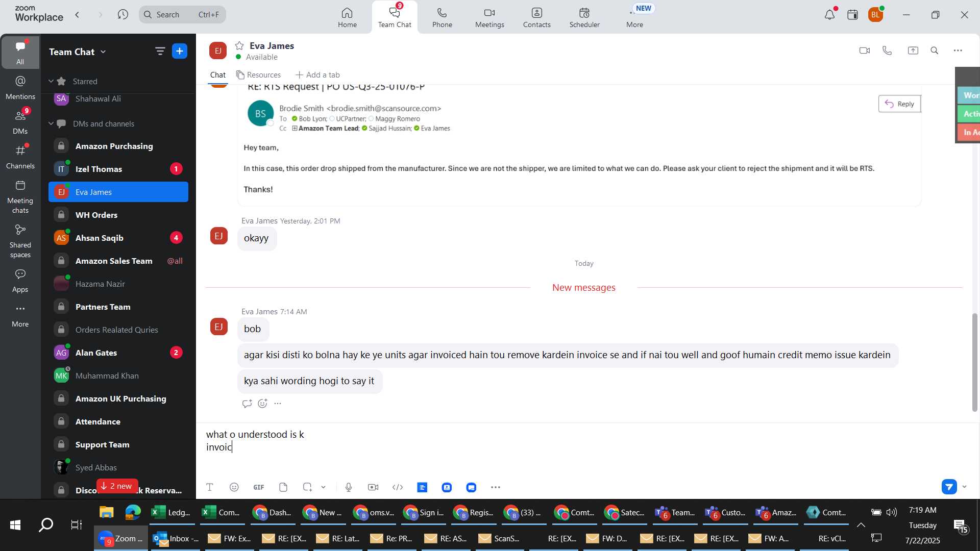980x551 pixels.
Task: Open the Support Team channel
Action: [x=118, y=444]
